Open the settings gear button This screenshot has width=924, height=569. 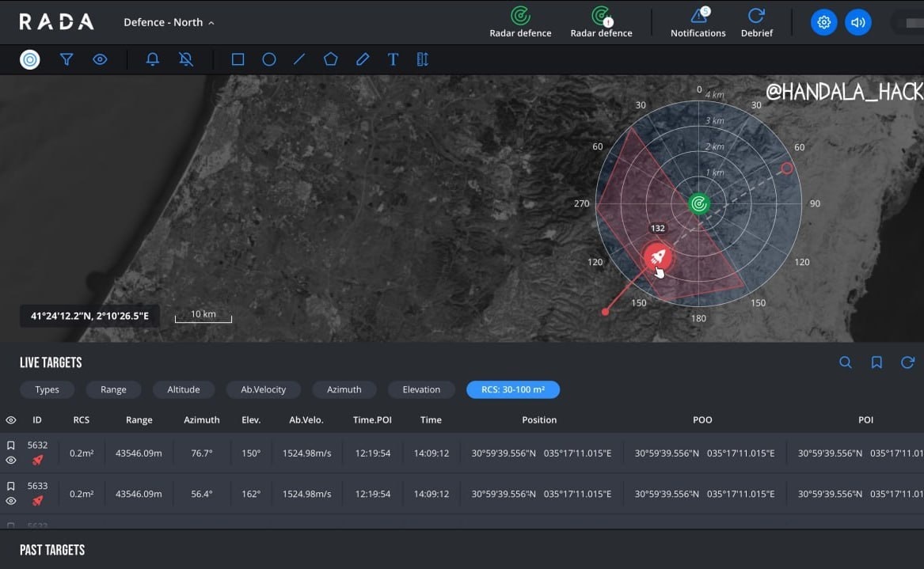coord(823,22)
